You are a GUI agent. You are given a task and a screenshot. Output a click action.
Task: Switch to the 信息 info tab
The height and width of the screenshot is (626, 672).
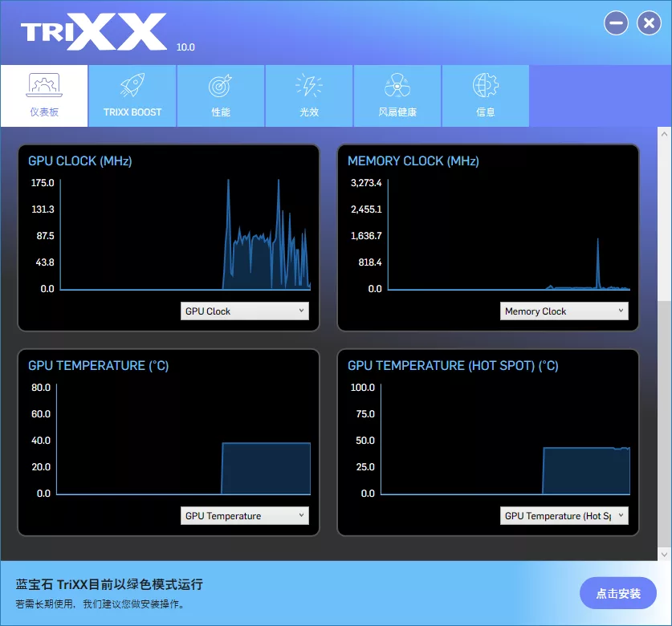pyautogui.click(x=486, y=96)
